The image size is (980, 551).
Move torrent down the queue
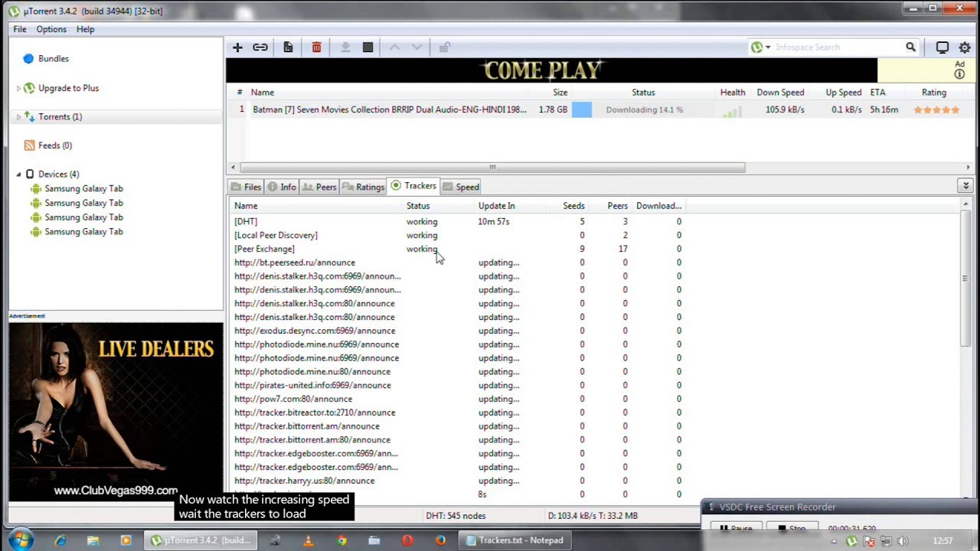[x=416, y=47]
